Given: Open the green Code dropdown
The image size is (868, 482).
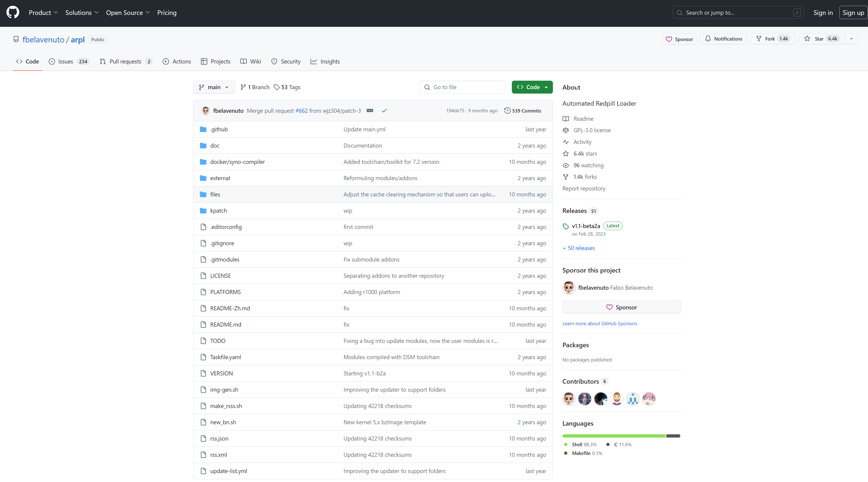Looking at the screenshot, I should [x=532, y=87].
